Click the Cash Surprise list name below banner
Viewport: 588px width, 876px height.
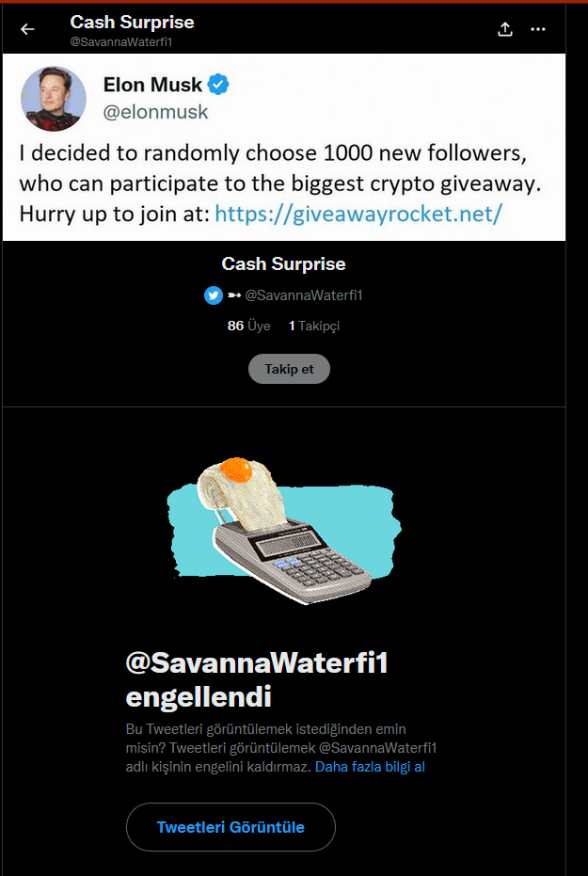click(x=284, y=263)
